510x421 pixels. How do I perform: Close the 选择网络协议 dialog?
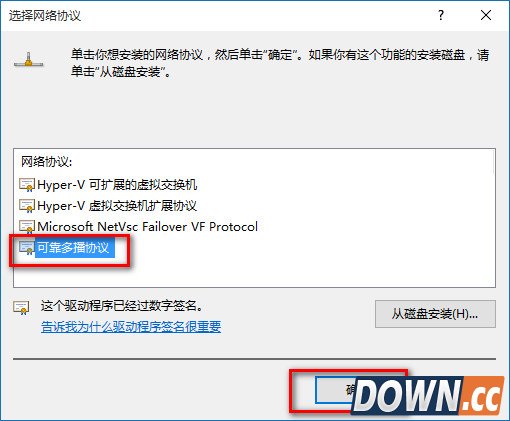[486, 15]
